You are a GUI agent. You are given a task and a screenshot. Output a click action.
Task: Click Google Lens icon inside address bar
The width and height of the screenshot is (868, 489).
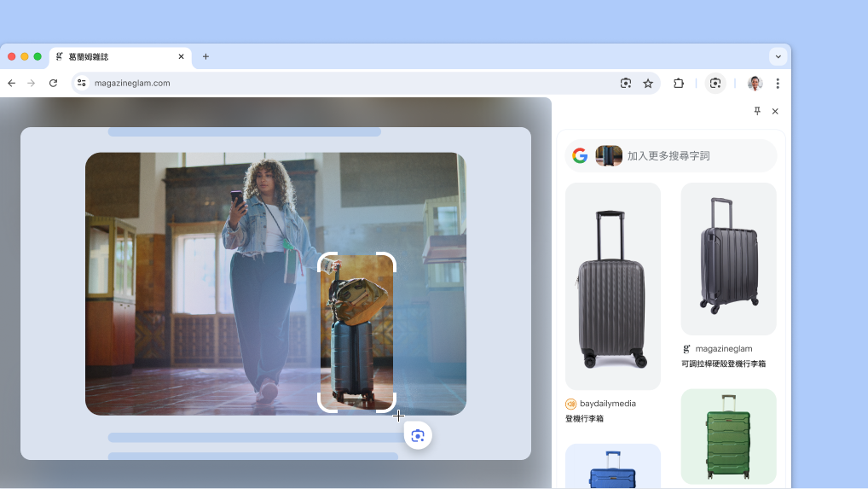[x=626, y=83]
